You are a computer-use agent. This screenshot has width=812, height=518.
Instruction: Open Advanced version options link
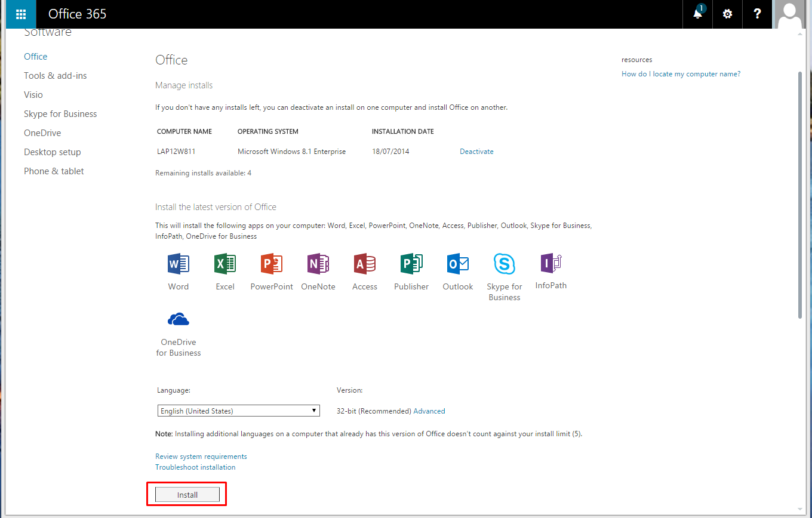point(429,411)
